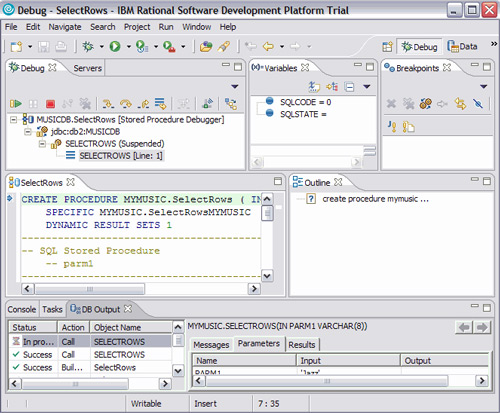Image resolution: width=500 pixels, height=413 pixels.
Task: Maximize the Debug view panel
Action: [x=238, y=67]
